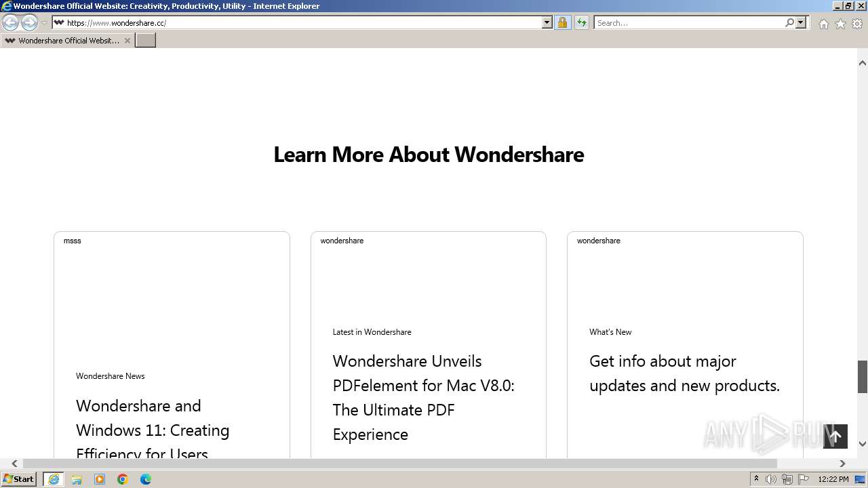The height and width of the screenshot is (488, 868).
Task: Click the 'wondershare' label on right card
Action: pyautogui.click(x=599, y=241)
